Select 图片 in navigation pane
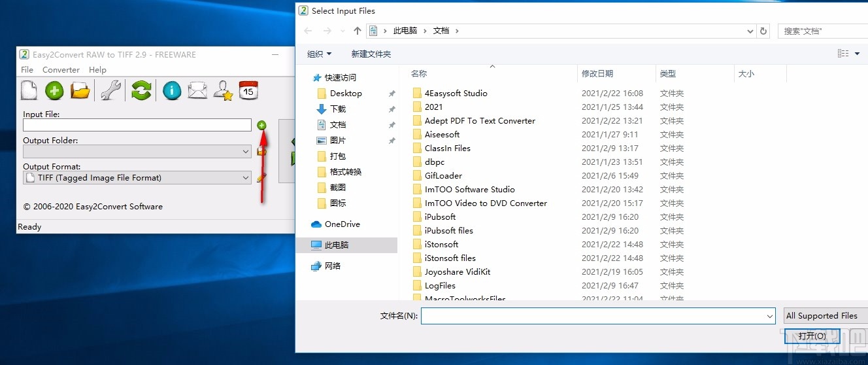 (x=338, y=141)
